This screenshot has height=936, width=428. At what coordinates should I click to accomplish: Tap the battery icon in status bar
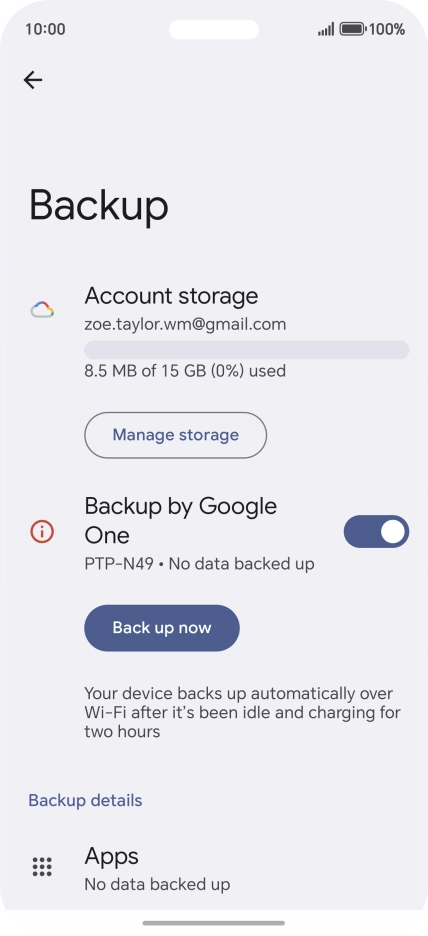coord(353,29)
